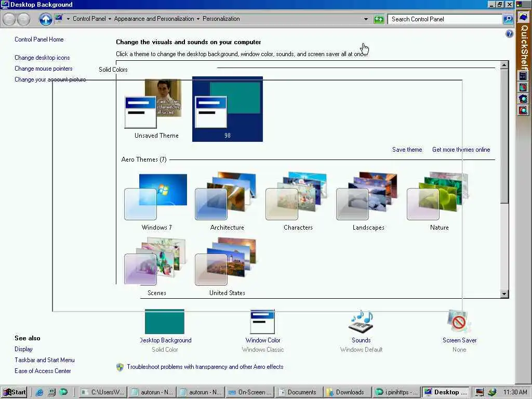Click the green refresh button in address bar
This screenshot has width=532, height=399.
[x=379, y=19]
